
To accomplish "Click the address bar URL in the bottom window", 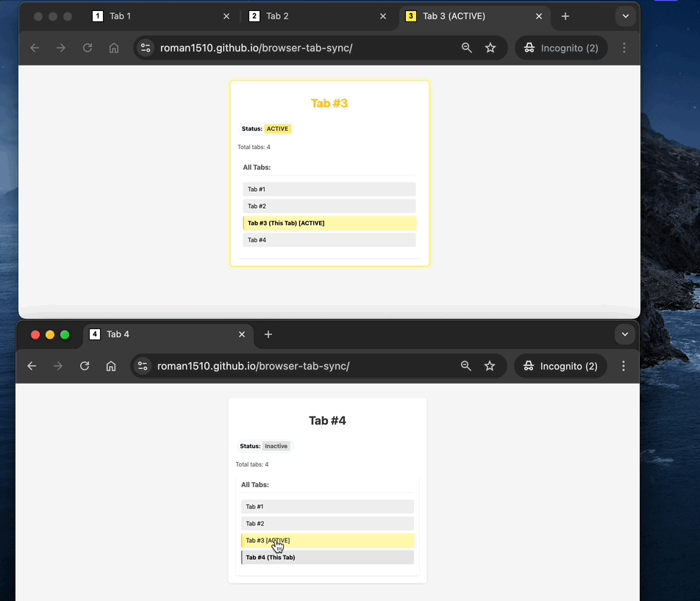I will (253, 366).
